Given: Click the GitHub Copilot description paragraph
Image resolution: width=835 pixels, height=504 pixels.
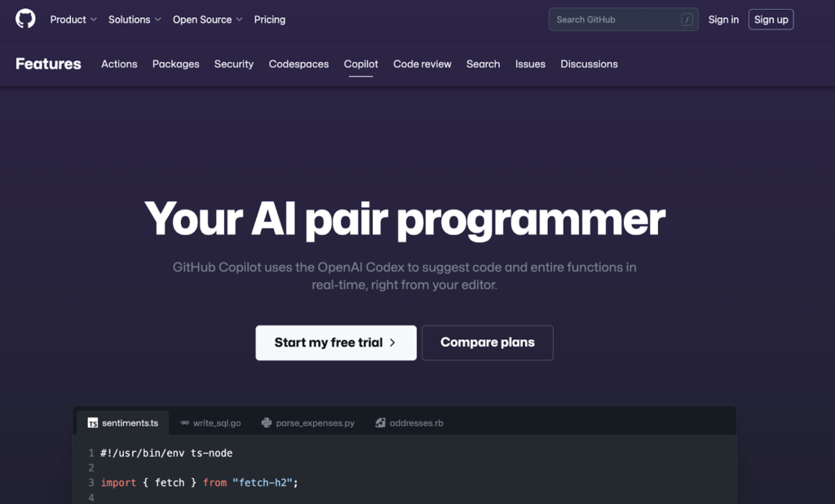Looking at the screenshot, I should click(404, 276).
